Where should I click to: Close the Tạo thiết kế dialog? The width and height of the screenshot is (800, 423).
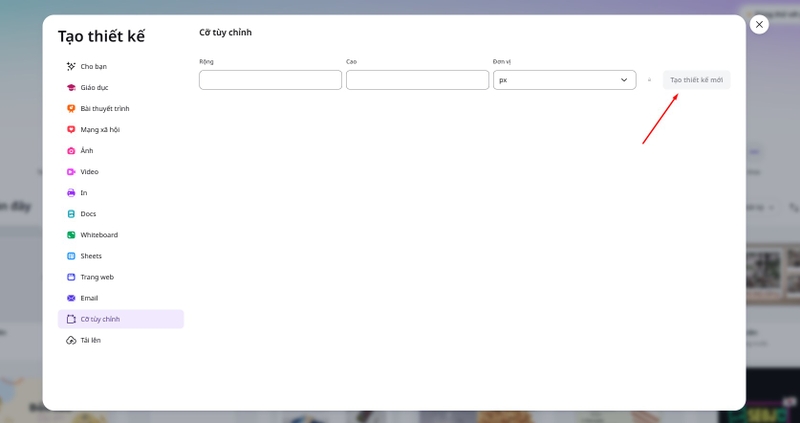[759, 24]
